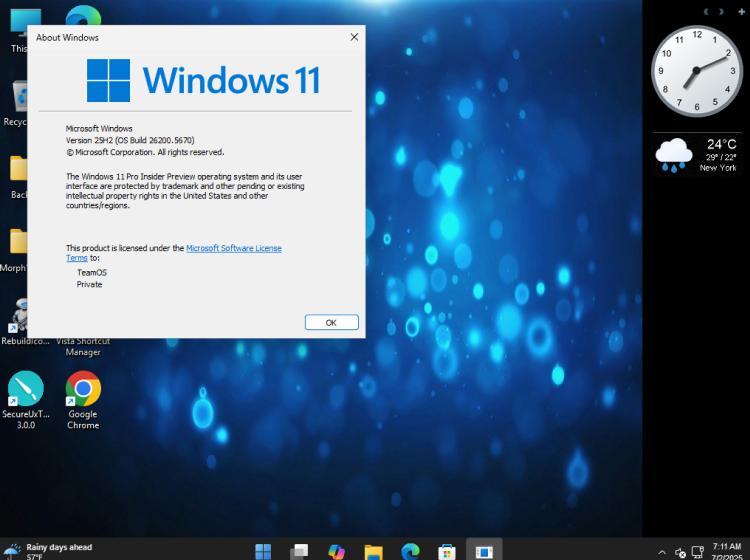Select the active winver taskbar button
Viewport: 750px width, 560px height.
(x=484, y=551)
